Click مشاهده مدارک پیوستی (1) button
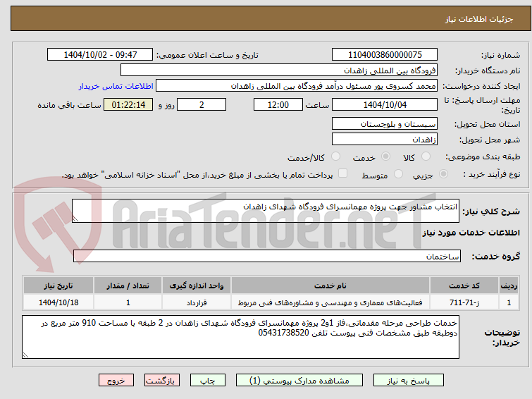 [x=299, y=381]
